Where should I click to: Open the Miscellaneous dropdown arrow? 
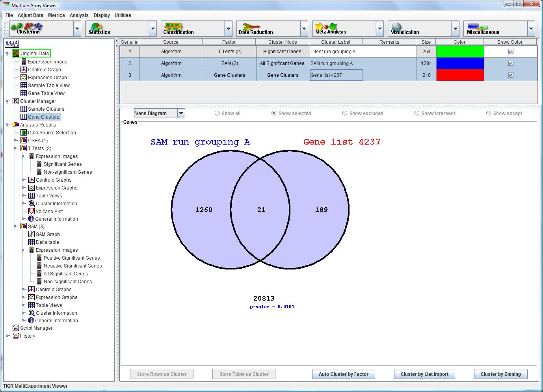click(x=531, y=28)
